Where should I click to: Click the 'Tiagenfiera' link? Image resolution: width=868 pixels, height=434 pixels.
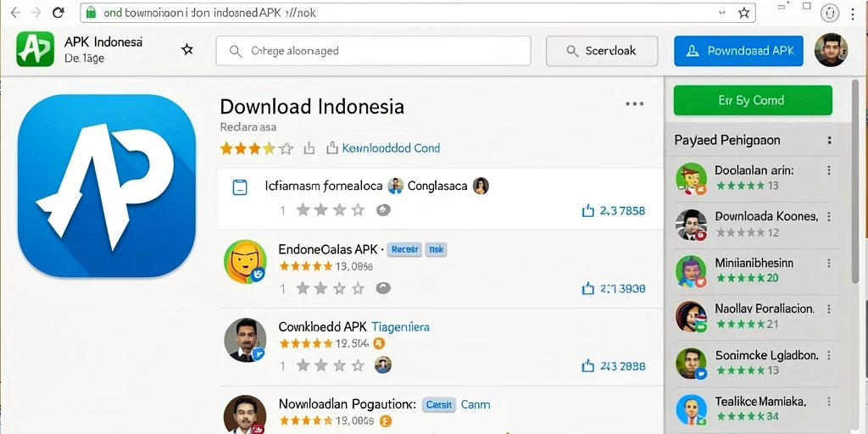point(400,326)
